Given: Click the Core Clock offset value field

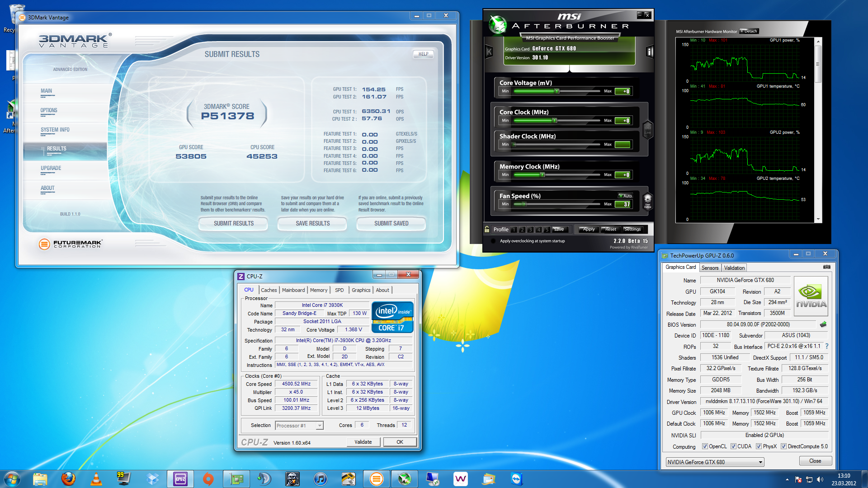Looking at the screenshot, I should (623, 121).
